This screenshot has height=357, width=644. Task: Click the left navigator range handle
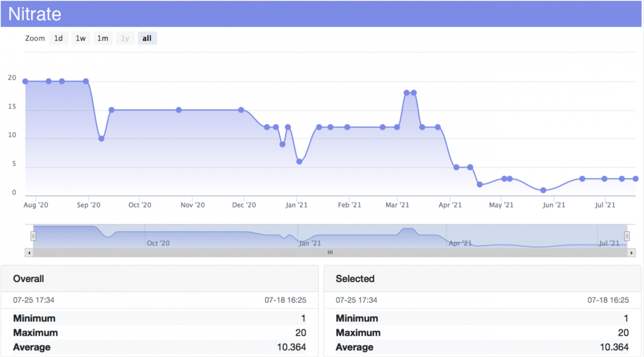click(33, 236)
